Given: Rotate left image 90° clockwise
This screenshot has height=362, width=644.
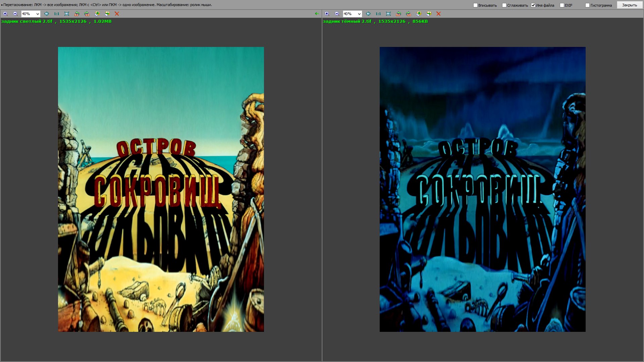Looking at the screenshot, I should (87, 14).
